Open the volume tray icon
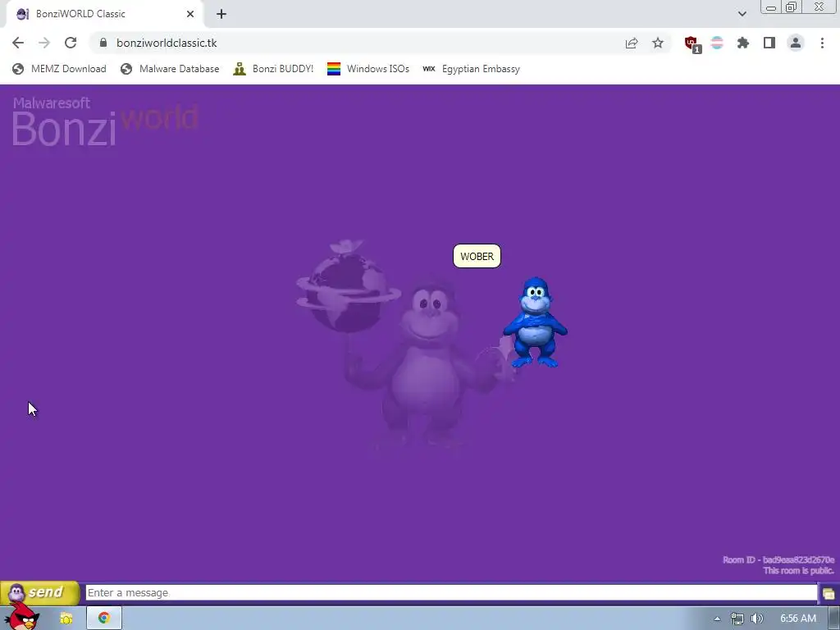Screen dimensions: 840x630 pos(756,619)
